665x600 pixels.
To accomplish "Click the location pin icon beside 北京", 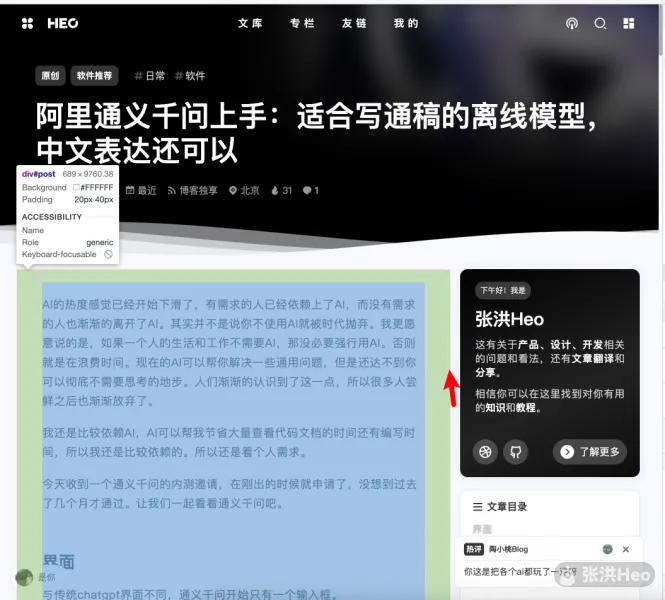I will click(x=232, y=190).
